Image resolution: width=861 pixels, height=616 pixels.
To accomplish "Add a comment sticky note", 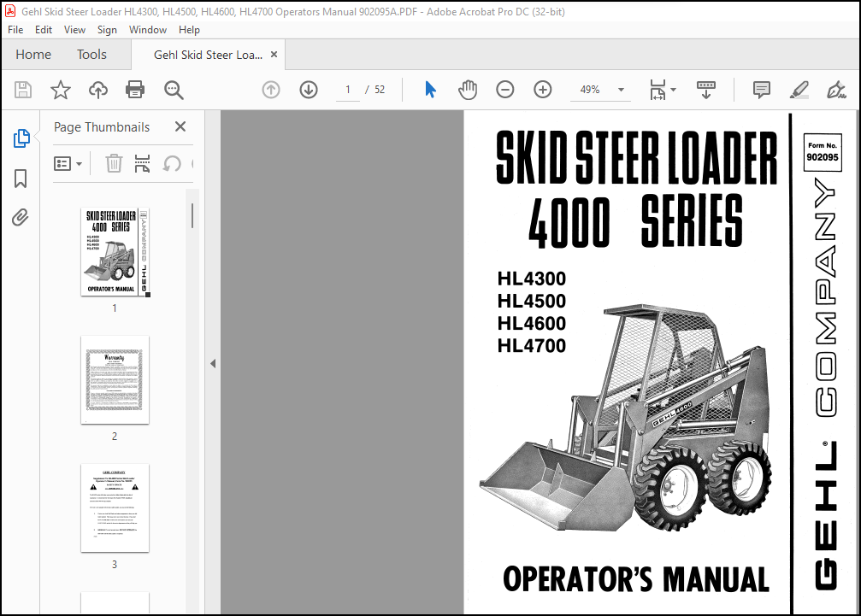I will (x=762, y=90).
